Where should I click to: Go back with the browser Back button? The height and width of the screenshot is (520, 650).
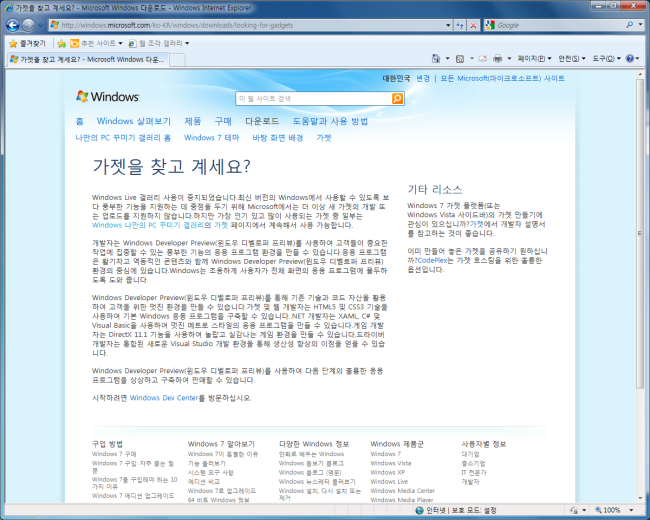(13, 25)
